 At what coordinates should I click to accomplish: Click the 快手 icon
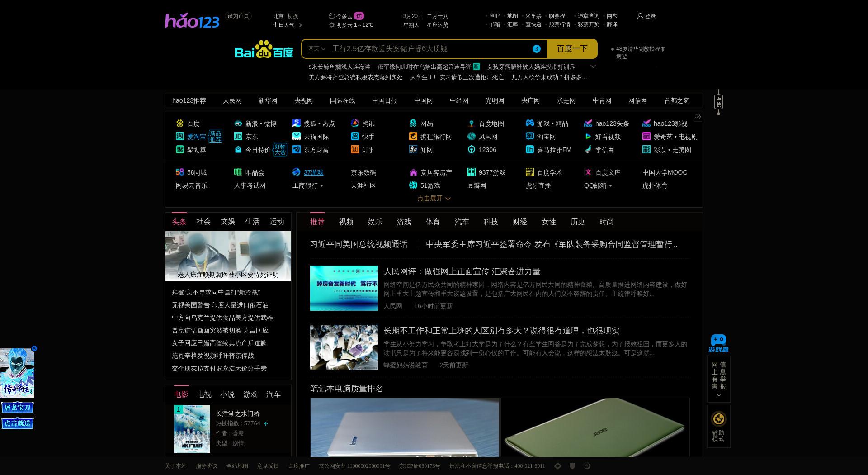point(355,136)
